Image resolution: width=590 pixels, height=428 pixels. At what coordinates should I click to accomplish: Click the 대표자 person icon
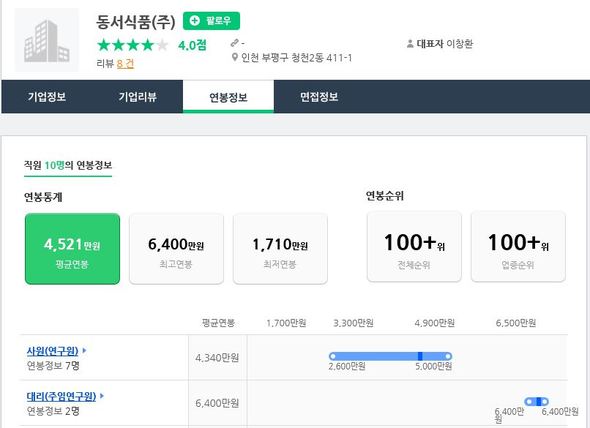coord(410,44)
